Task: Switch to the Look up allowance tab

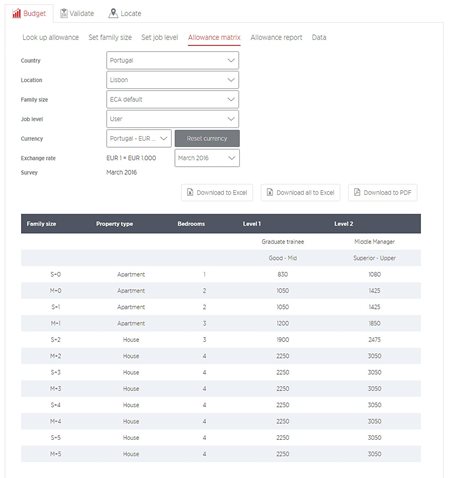Action: 51,37
